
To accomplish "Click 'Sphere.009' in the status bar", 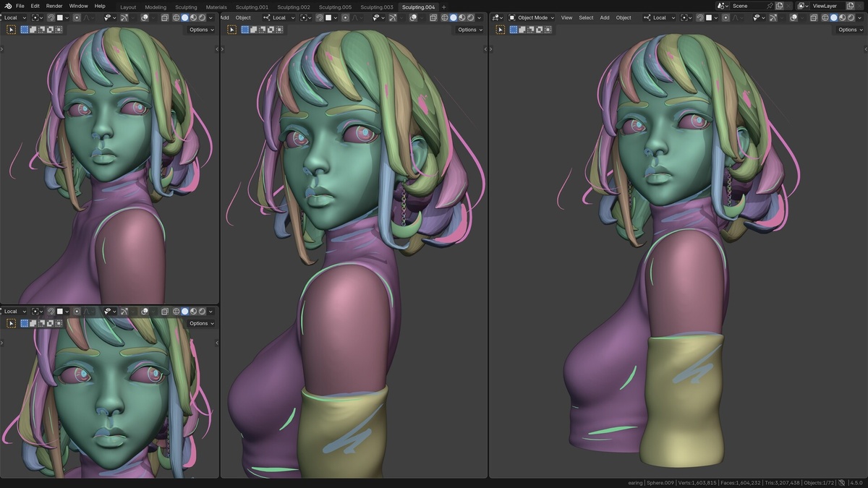I will click(662, 483).
